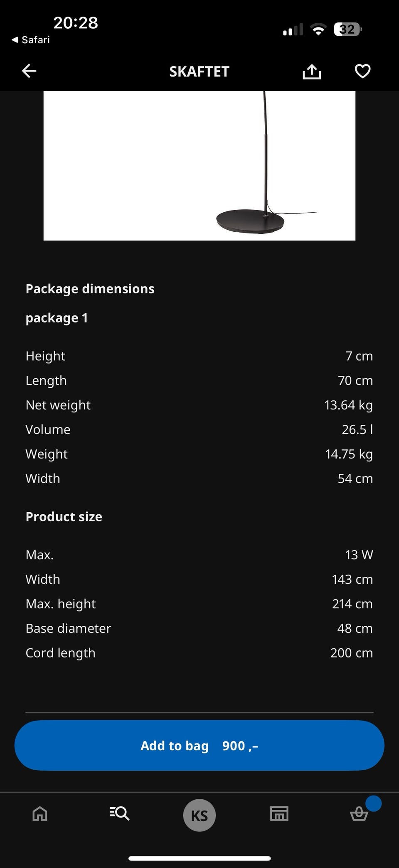Go to the Home tab
Screen dimensions: 399x868
(40, 813)
